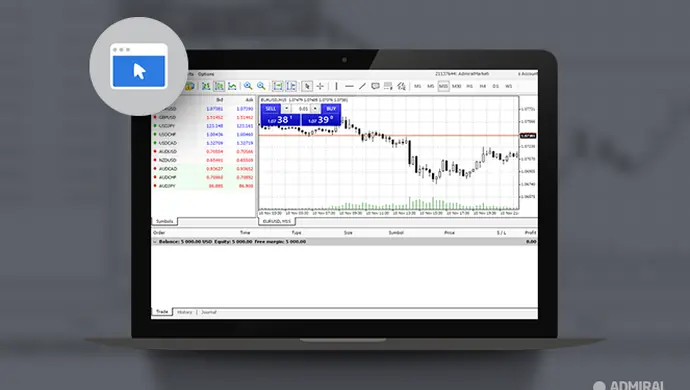This screenshot has height=390, width=690.
Task: Set timeframe to M15
Action: 443,86
